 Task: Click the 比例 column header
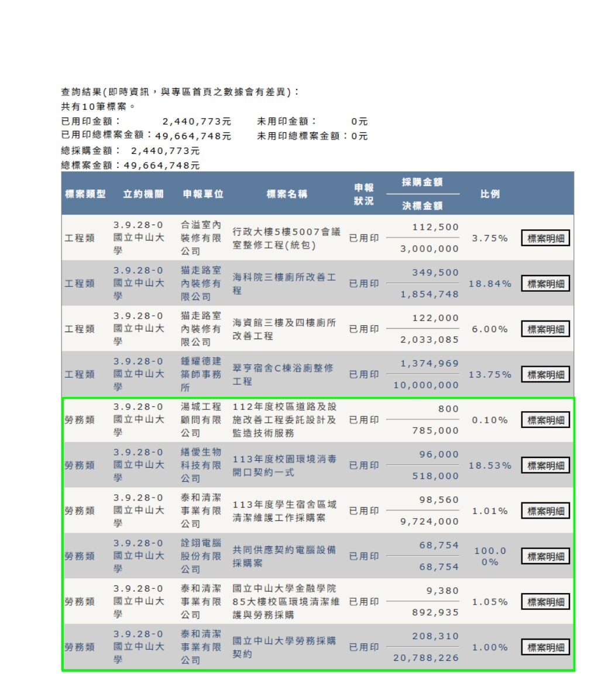[x=490, y=194]
